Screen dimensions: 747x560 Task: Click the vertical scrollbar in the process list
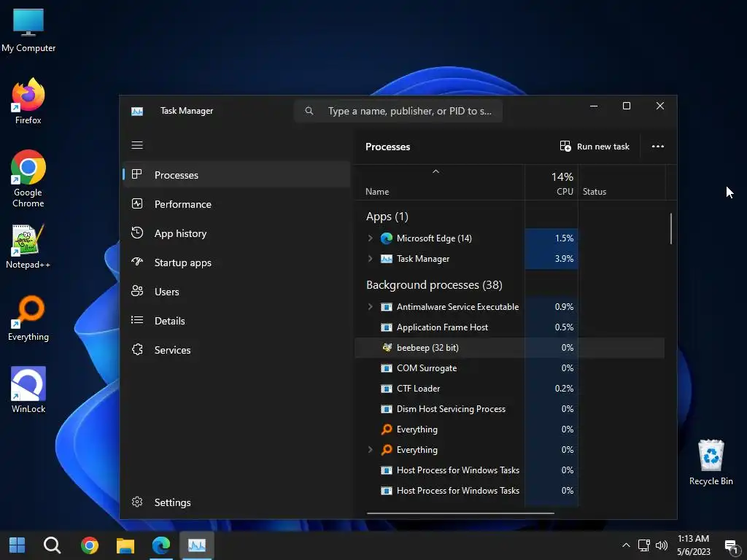[671, 228]
